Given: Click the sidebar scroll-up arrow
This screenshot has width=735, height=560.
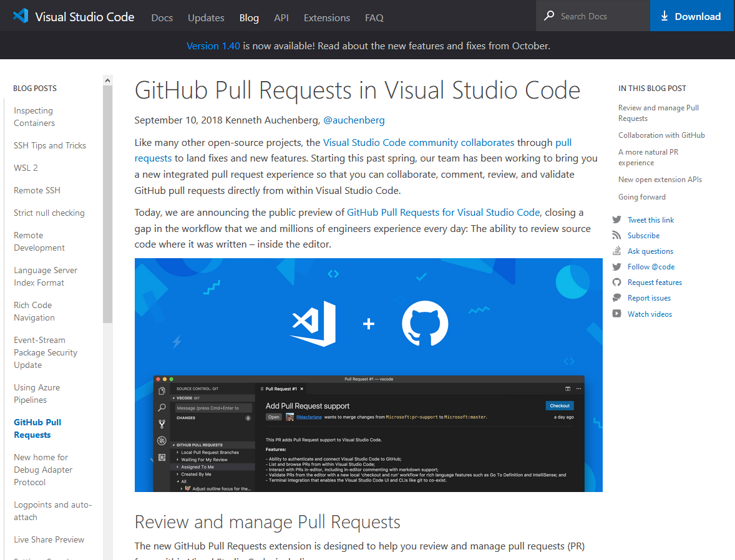Looking at the screenshot, I should click(x=108, y=80).
